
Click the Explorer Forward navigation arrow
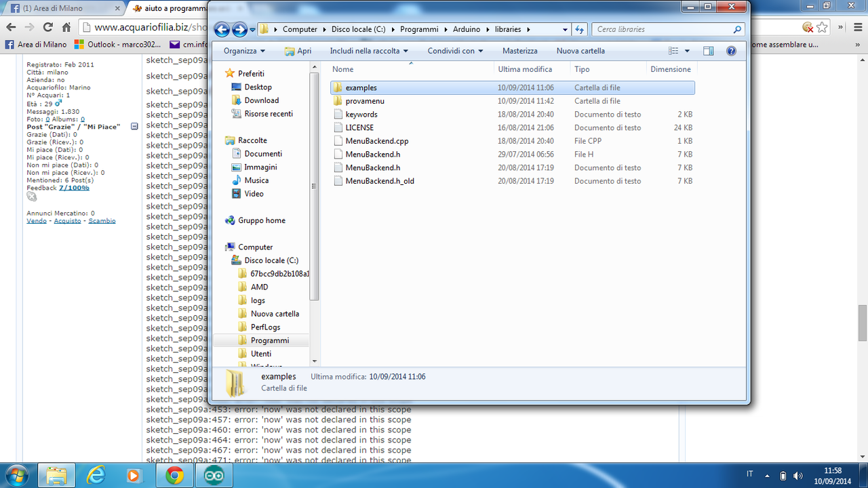pos(239,29)
